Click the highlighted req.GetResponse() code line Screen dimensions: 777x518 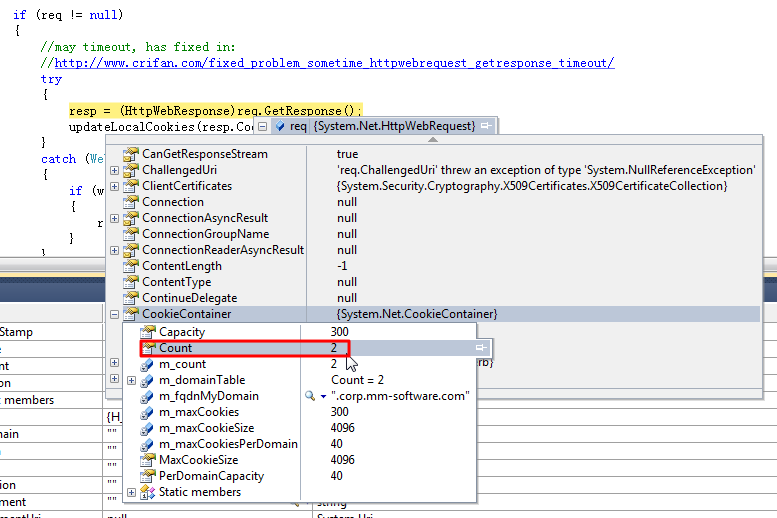[216, 110]
